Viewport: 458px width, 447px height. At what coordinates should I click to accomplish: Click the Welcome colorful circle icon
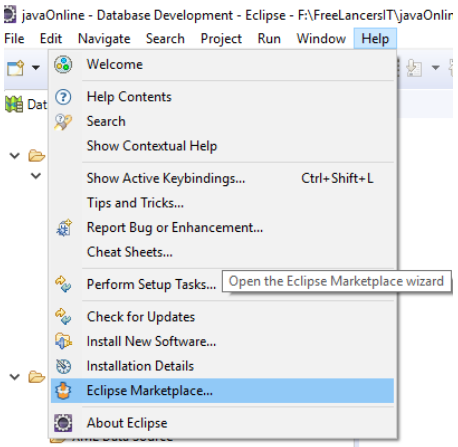coord(63,64)
